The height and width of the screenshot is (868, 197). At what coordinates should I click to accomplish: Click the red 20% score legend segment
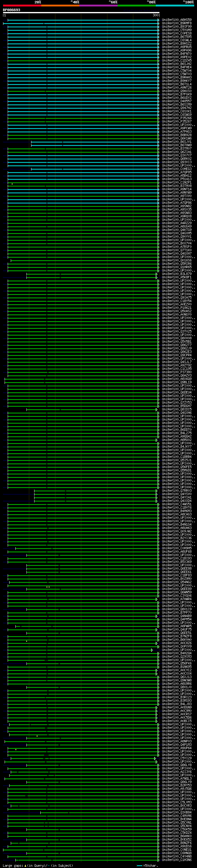pyautogui.click(x=22, y=6)
